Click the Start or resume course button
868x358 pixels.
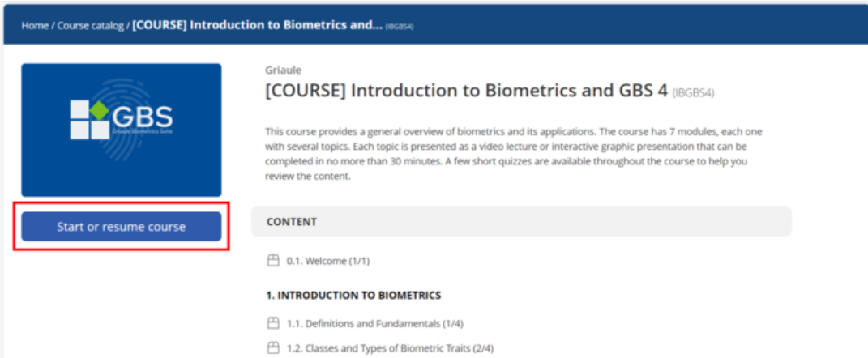(x=122, y=227)
